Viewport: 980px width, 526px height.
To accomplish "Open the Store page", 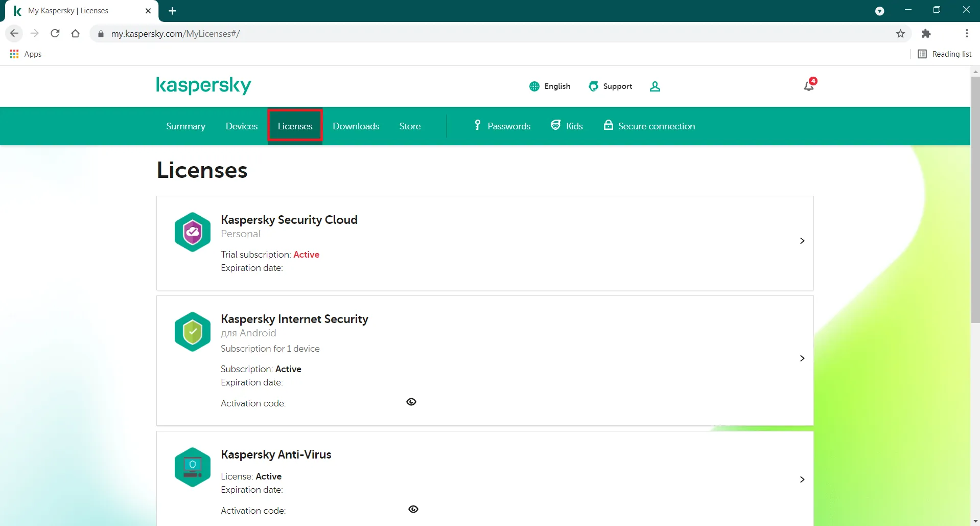I will click(409, 126).
